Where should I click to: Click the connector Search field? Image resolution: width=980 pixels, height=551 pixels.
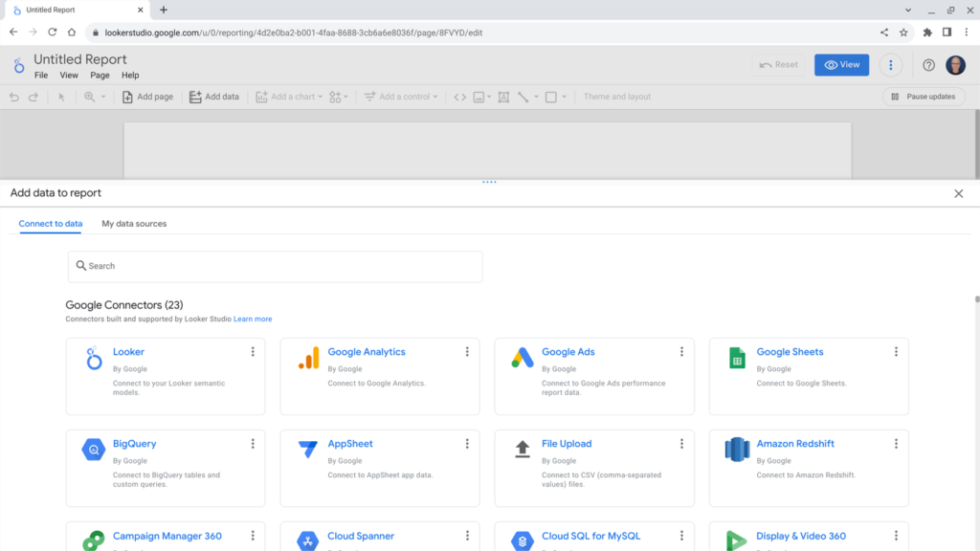[x=276, y=266]
